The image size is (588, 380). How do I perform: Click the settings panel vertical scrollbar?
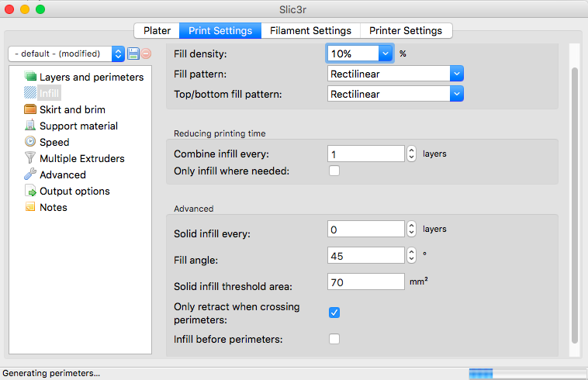tap(575, 202)
